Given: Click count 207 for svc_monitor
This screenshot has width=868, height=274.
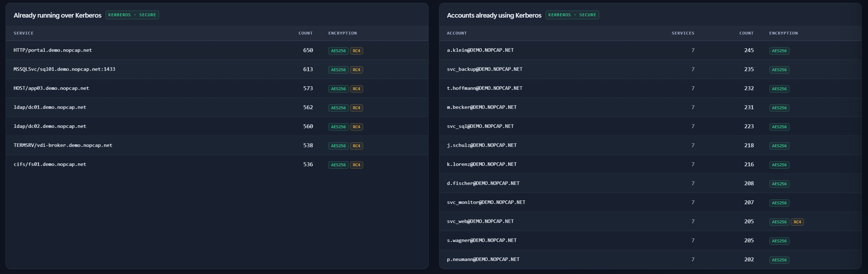Looking at the screenshot, I should point(749,203).
